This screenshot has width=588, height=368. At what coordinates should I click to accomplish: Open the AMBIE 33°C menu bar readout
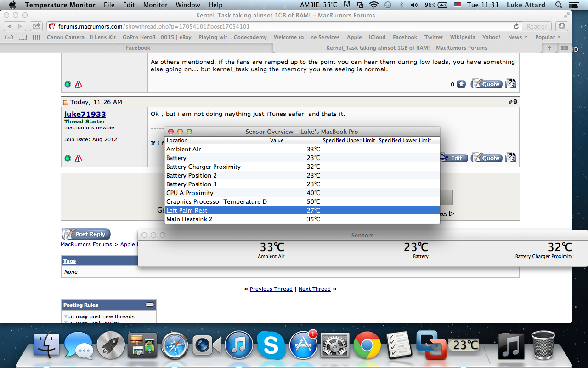[319, 5]
